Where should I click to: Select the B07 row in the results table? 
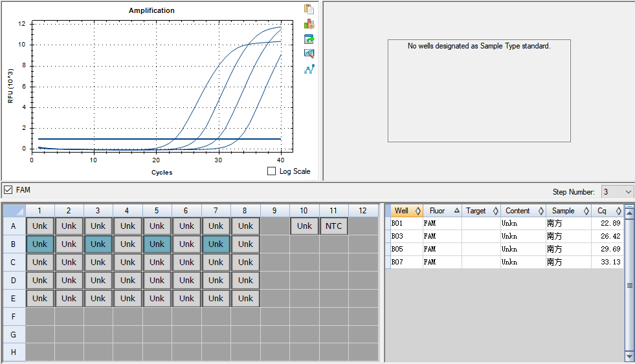click(504, 262)
